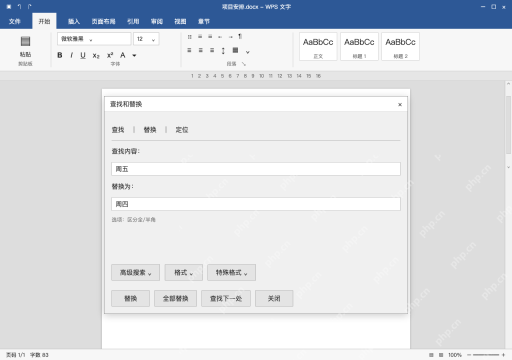Open the 格式 dropdown button

click(184, 273)
